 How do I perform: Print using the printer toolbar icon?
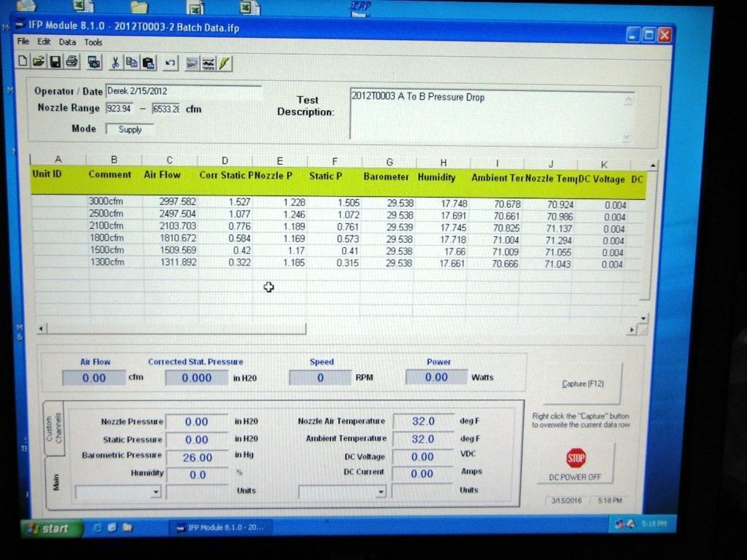(71, 62)
